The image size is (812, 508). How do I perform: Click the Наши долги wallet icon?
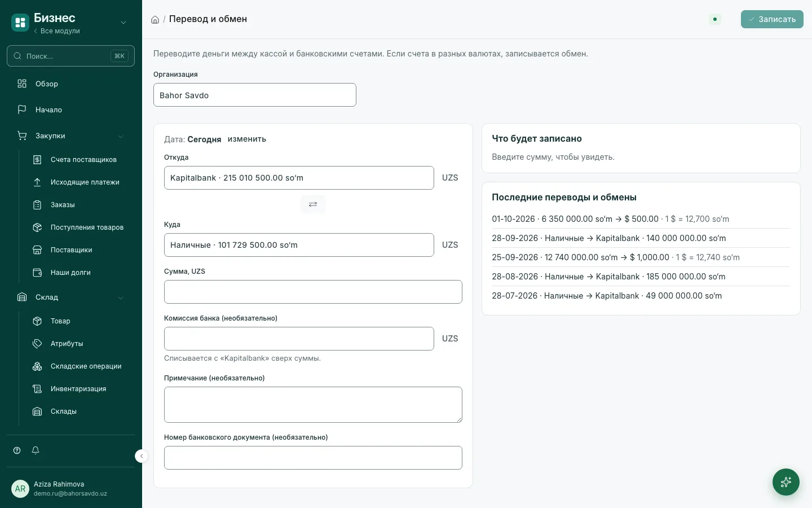click(37, 273)
